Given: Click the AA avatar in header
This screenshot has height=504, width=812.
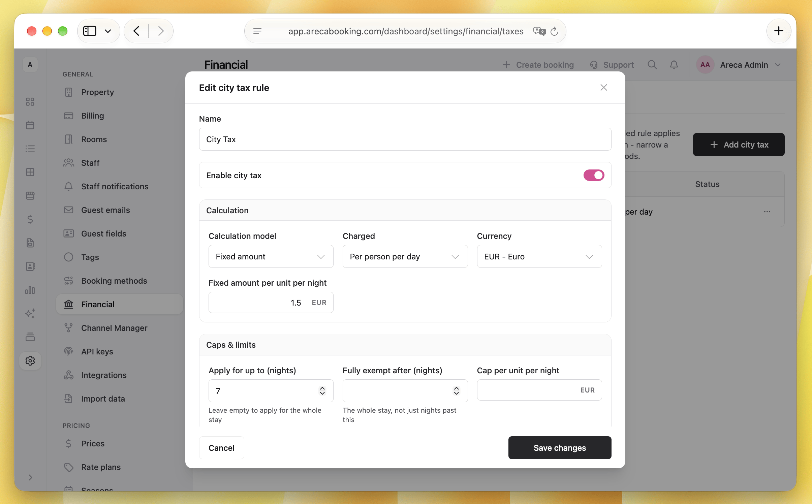Looking at the screenshot, I should (705, 65).
